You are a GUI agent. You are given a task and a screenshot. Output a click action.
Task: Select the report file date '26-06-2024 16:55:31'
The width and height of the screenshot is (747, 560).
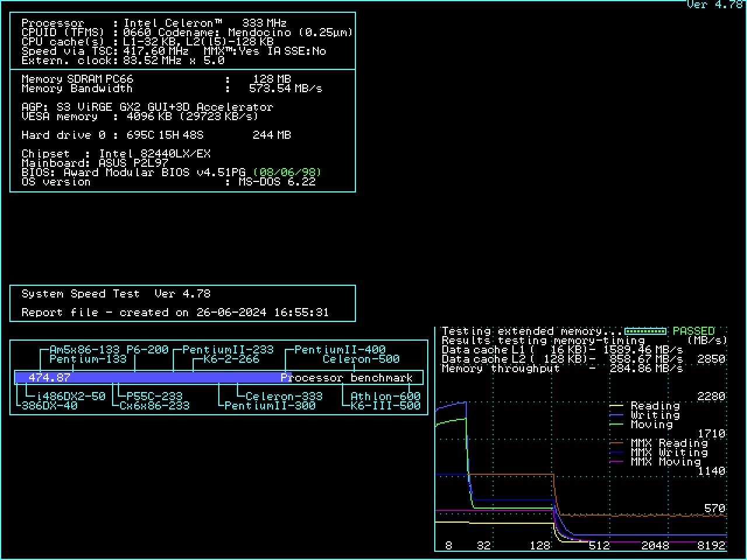[x=263, y=313]
